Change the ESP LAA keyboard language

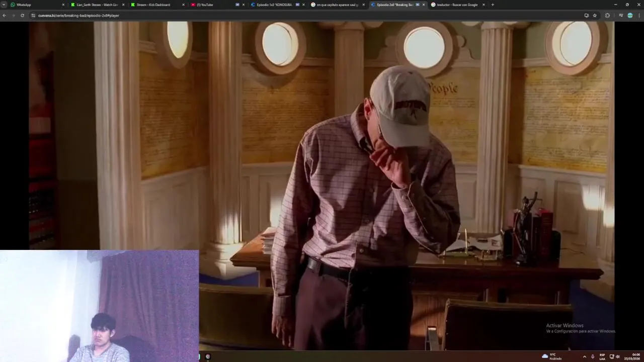point(602,356)
